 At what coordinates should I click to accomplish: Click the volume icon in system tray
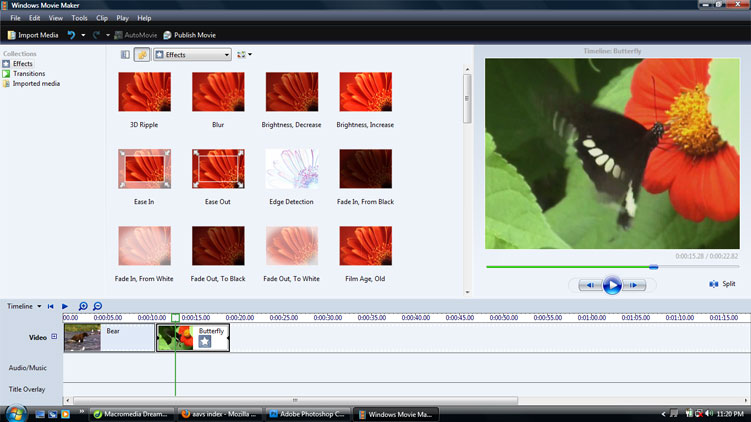pyautogui.click(x=709, y=414)
